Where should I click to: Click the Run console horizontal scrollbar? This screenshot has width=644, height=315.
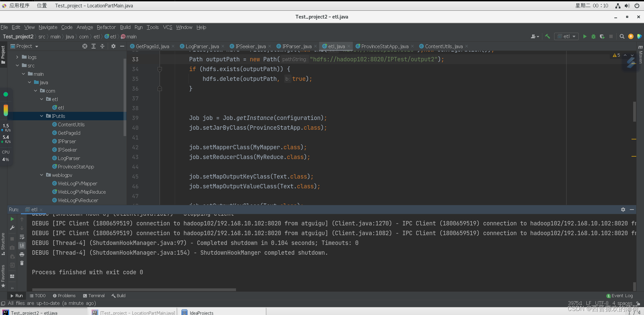(134, 289)
